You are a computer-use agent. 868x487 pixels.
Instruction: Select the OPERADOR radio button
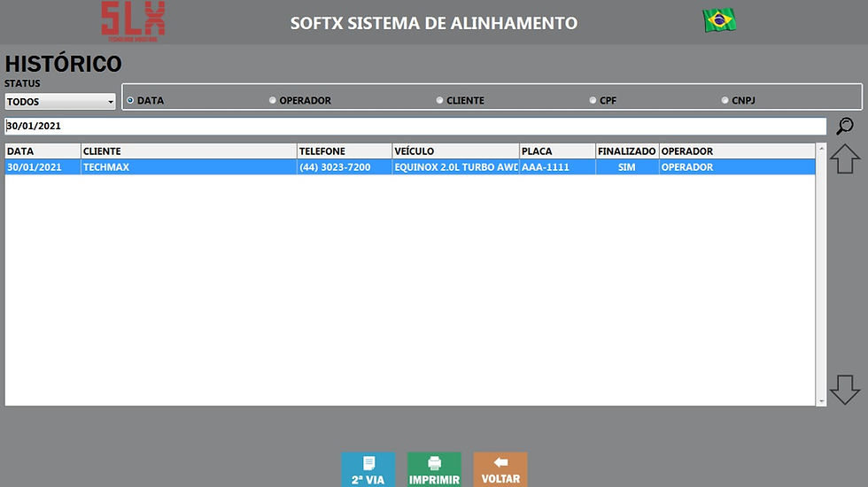273,100
